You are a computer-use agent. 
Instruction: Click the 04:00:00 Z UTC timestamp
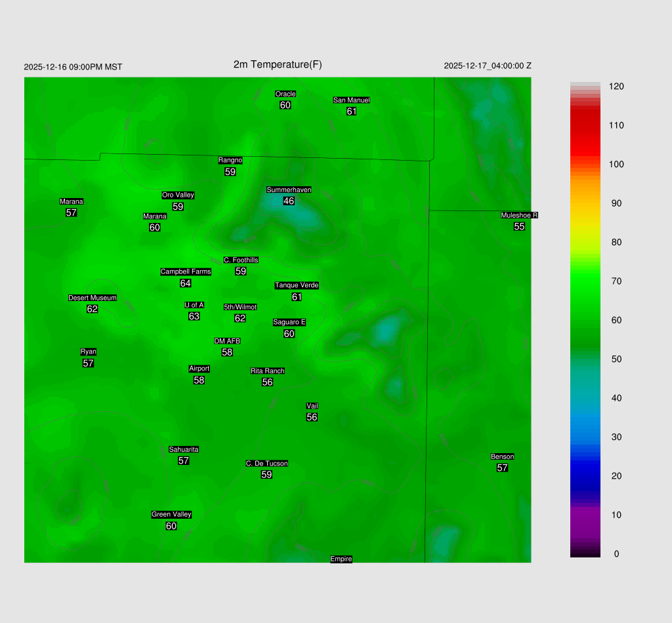point(488,66)
